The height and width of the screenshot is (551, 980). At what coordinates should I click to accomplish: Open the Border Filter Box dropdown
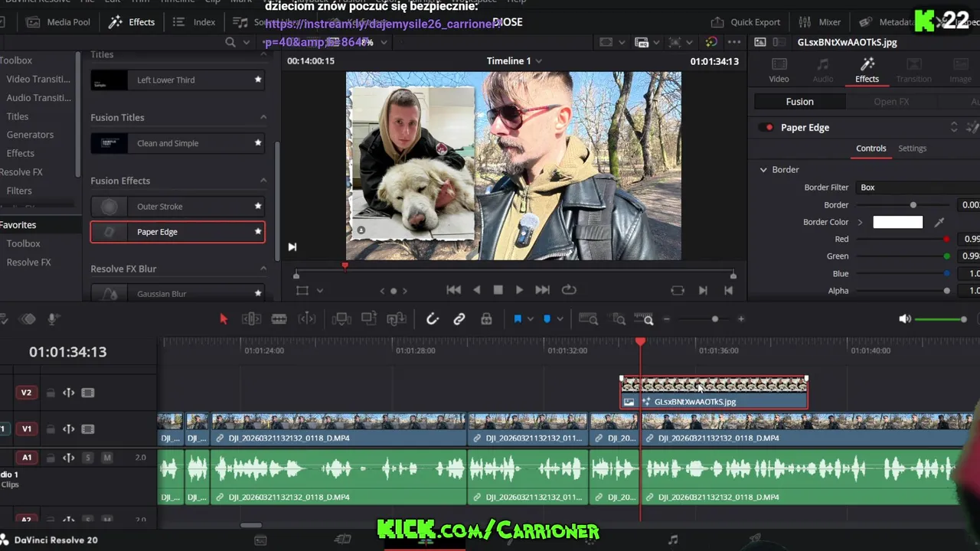[x=917, y=187]
